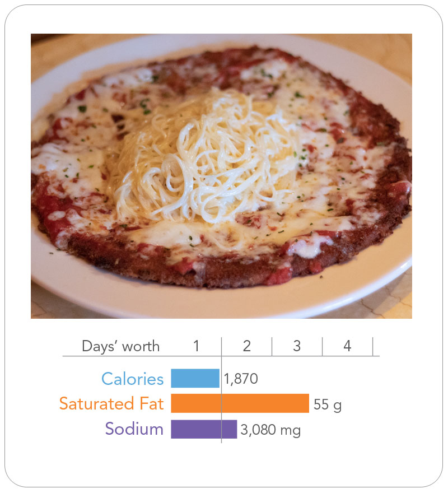The width and height of the screenshot is (448, 493).
Task: Click the orange Saturated Fat bar
Action: 240,403
